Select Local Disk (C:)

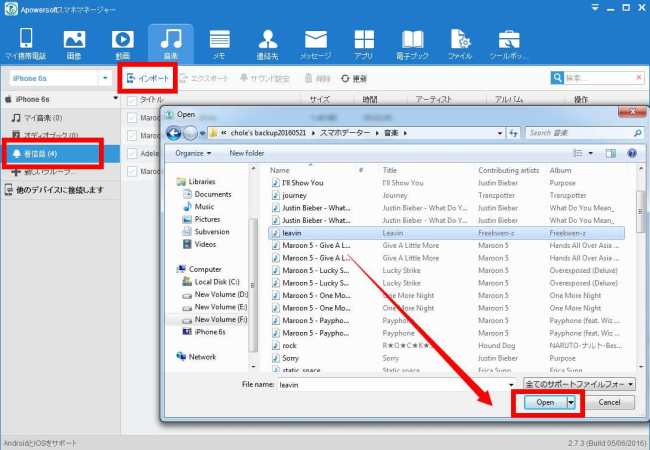click(211, 282)
